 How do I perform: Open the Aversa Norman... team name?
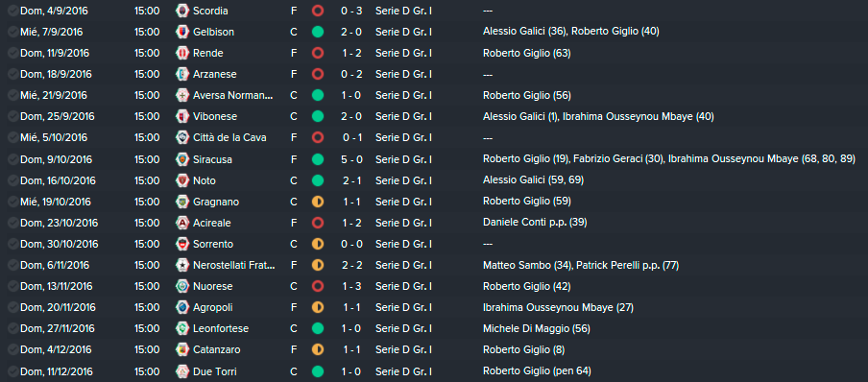[x=233, y=95]
